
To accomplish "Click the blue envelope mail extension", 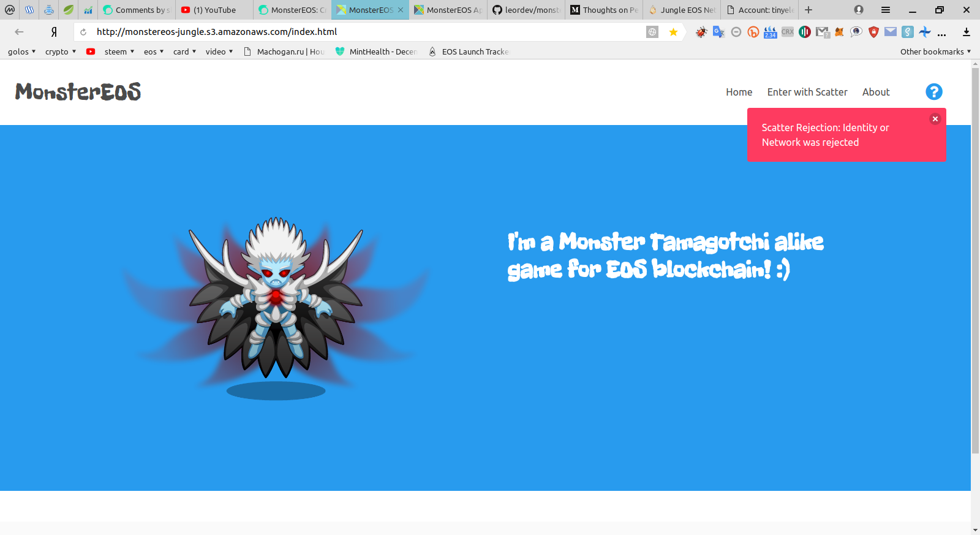I will pos(891,32).
